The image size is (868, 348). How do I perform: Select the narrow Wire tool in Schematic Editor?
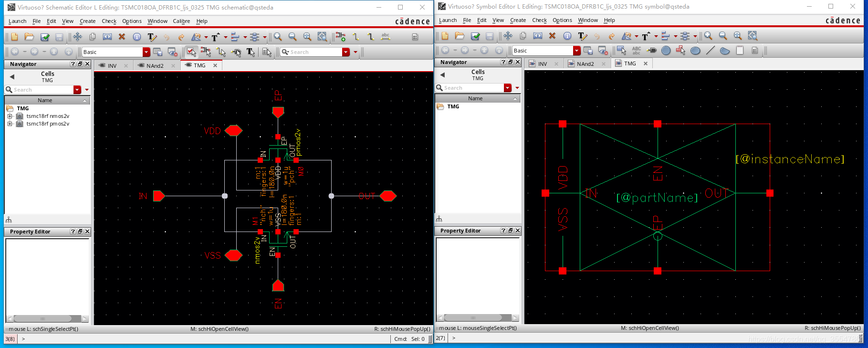(x=356, y=37)
